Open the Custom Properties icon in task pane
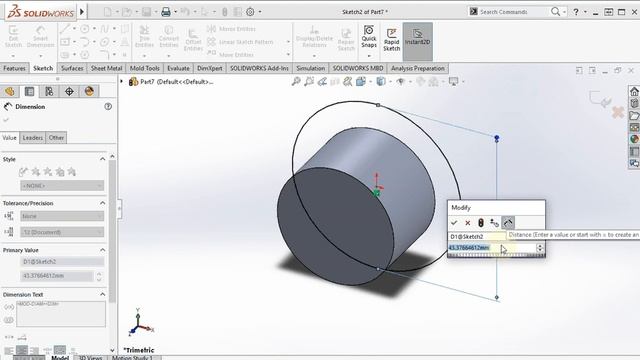The width and height of the screenshot is (640, 360). click(x=634, y=151)
